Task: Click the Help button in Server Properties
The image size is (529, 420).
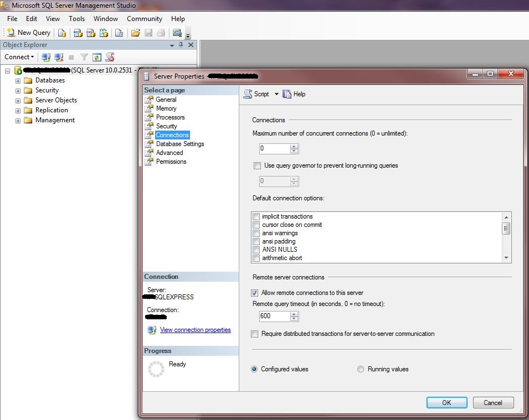Action: click(x=294, y=94)
